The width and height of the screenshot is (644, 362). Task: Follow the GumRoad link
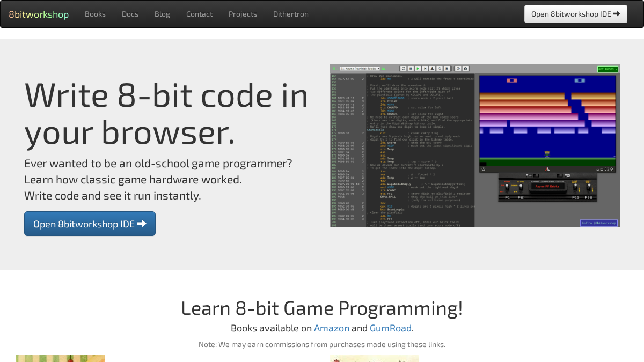pyautogui.click(x=391, y=328)
